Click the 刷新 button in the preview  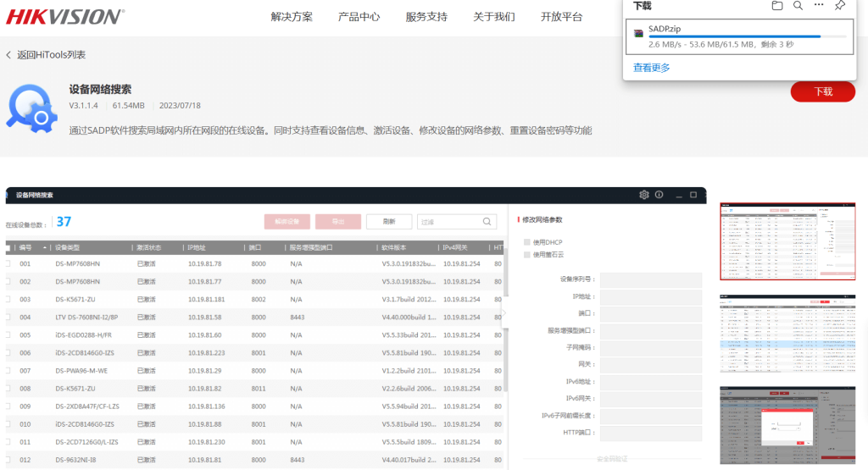point(389,222)
